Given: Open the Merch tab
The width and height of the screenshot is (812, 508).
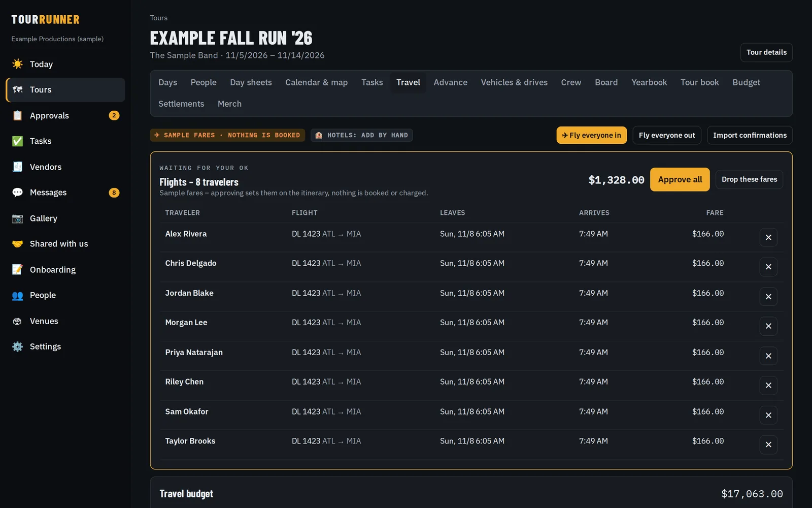Looking at the screenshot, I should click(229, 104).
